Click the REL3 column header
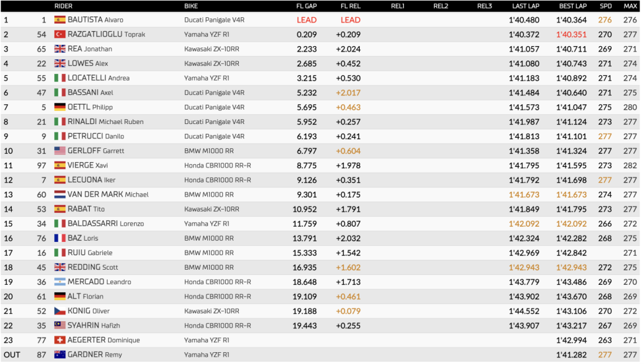Screen dimensions: 644x364 (484, 6)
